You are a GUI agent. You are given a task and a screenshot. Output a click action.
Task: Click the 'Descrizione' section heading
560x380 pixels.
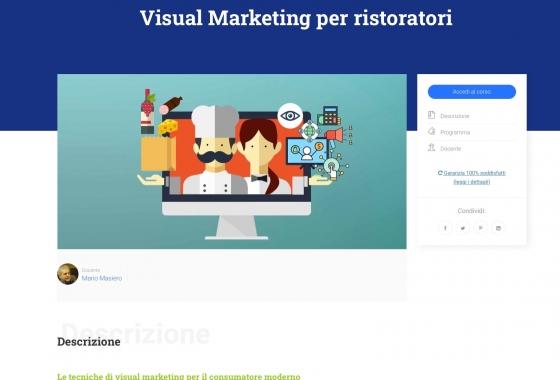[89, 341]
